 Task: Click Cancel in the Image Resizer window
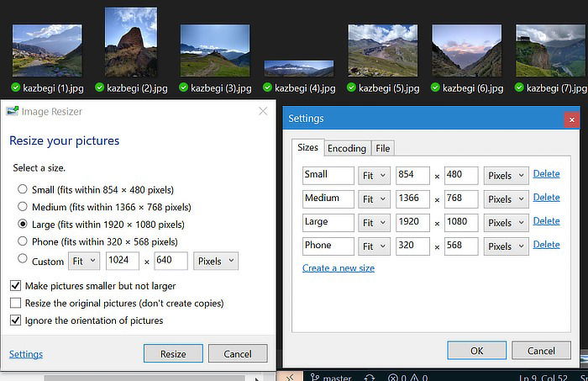(x=238, y=353)
